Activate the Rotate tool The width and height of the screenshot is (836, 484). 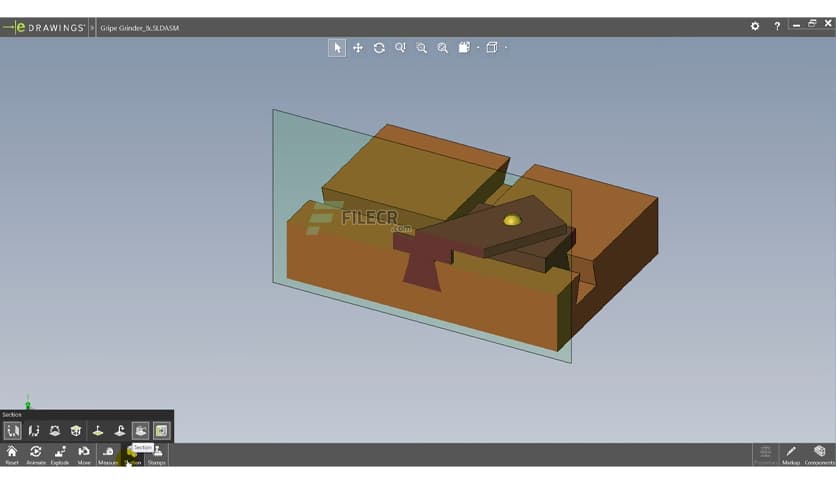coord(379,48)
